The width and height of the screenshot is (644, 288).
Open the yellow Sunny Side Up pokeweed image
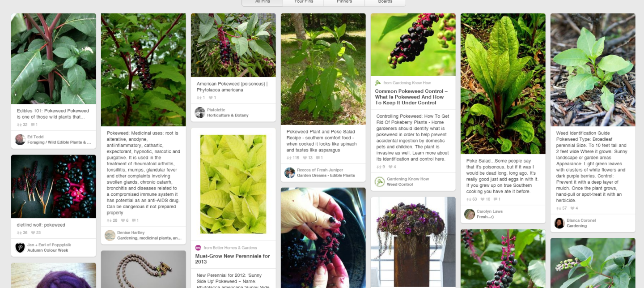pos(233,185)
